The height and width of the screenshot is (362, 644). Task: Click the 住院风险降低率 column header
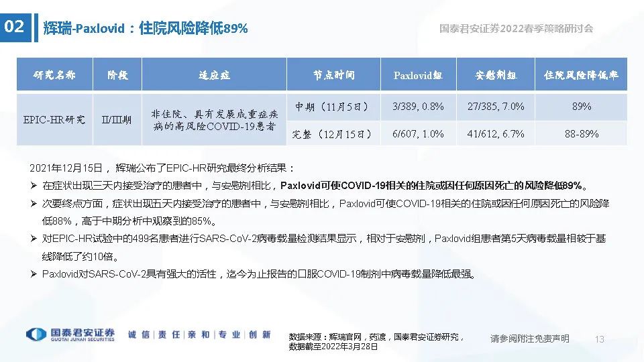(581, 75)
